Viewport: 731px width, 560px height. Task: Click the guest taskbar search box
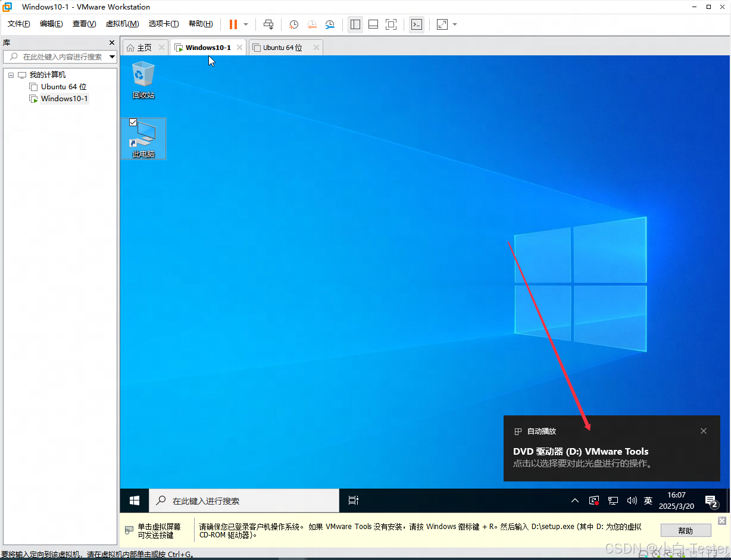point(244,500)
